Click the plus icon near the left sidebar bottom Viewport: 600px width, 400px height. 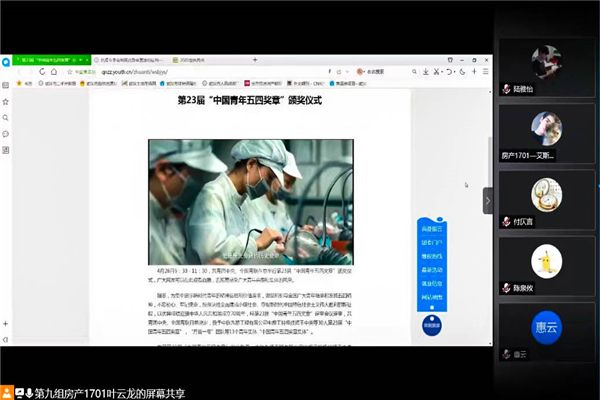pos(6,324)
